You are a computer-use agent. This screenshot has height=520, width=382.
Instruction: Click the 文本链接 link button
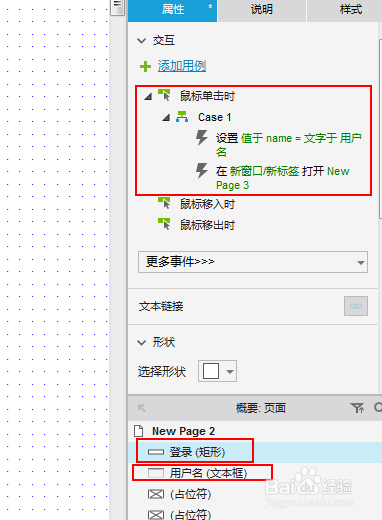click(356, 306)
